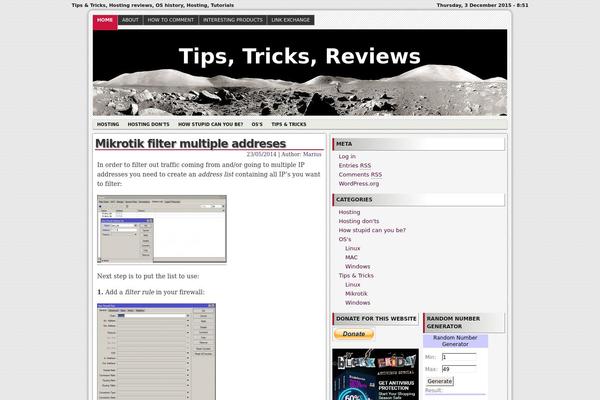Viewport: 600px width, 400px height.
Task: Open Comments RSS feed link
Action: [x=360, y=175]
